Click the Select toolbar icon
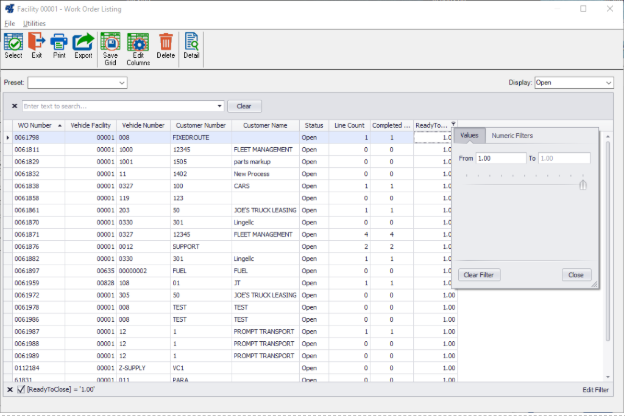Image resolution: width=625 pixels, height=416 pixels. tap(14, 46)
